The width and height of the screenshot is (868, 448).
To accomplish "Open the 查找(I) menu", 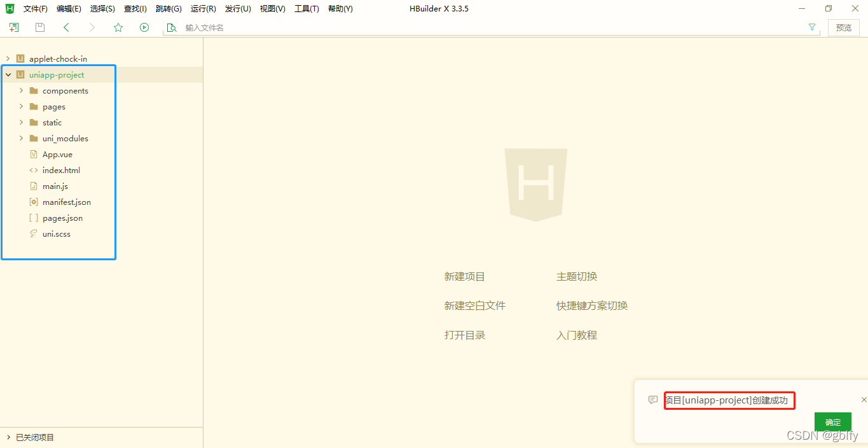I will coord(135,9).
